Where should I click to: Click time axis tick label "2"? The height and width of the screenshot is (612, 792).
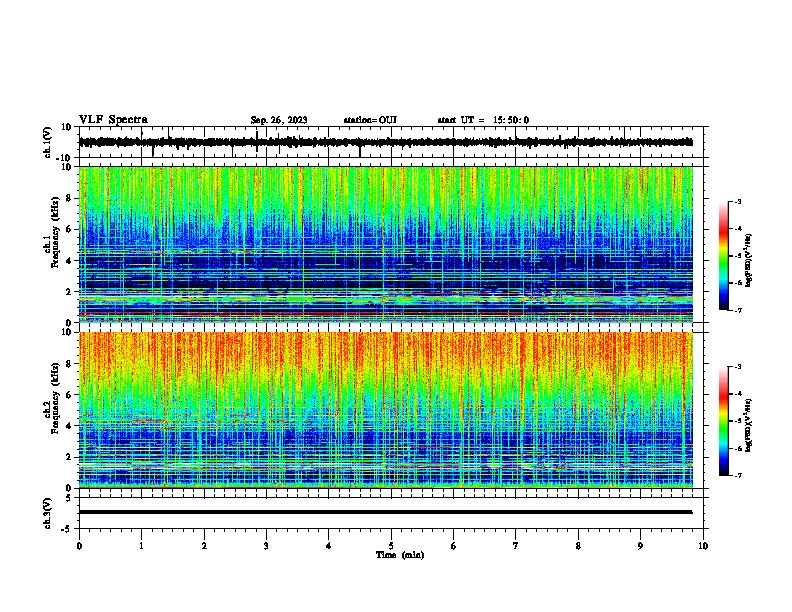(x=204, y=546)
